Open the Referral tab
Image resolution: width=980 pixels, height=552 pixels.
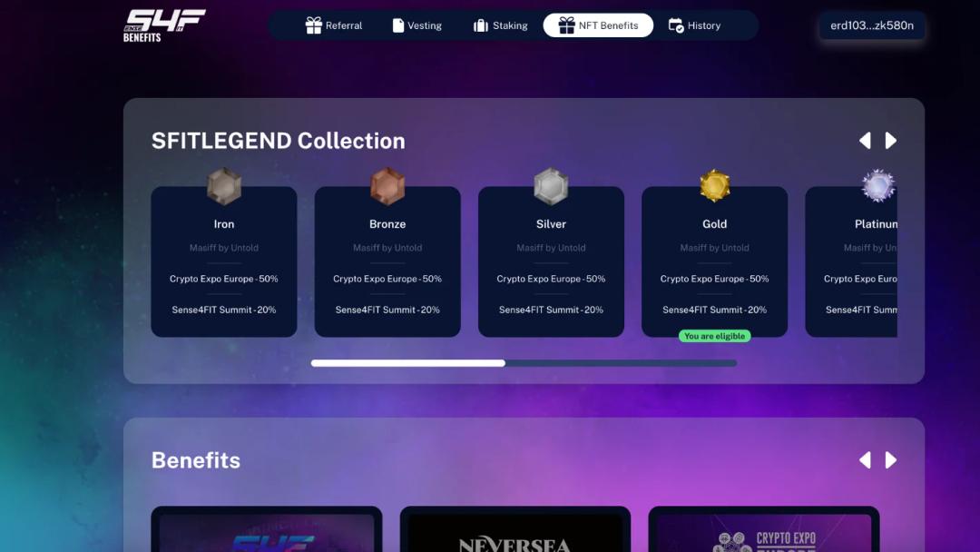coord(334,25)
